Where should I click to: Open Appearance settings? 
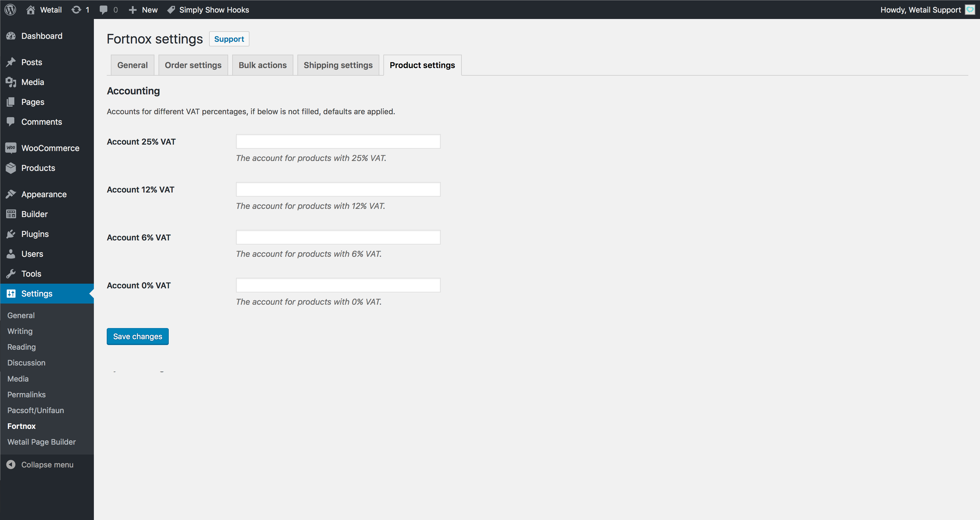pyautogui.click(x=43, y=194)
